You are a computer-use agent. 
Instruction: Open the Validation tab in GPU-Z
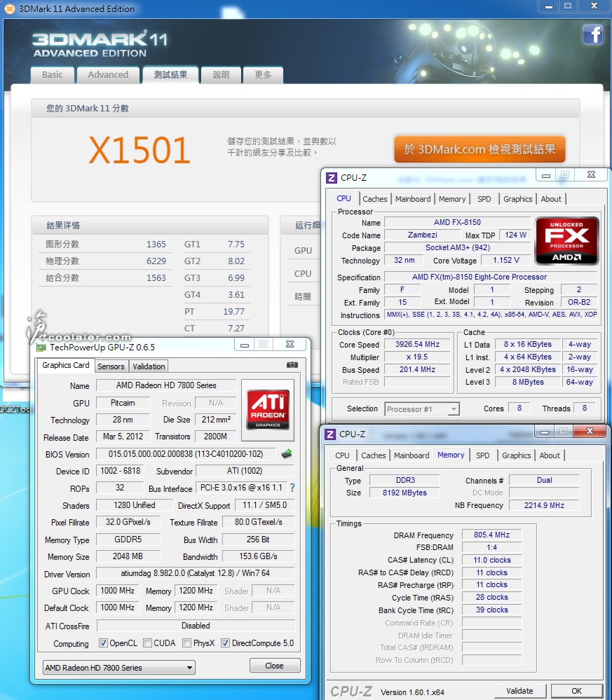pyautogui.click(x=149, y=366)
